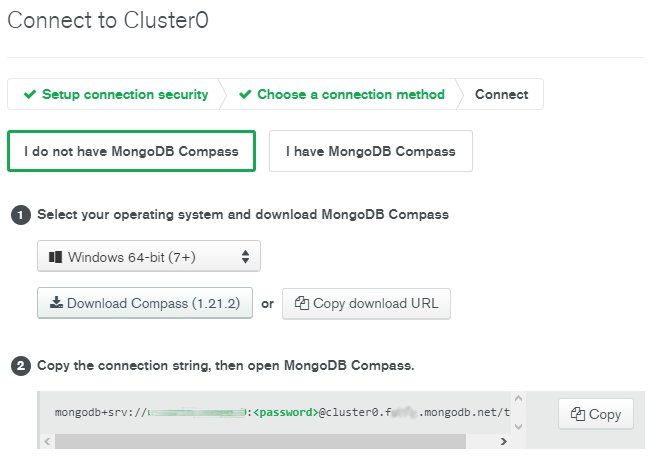This screenshot has width=654, height=459.
Task: Go to Setup connection security step
Action: [x=124, y=94]
